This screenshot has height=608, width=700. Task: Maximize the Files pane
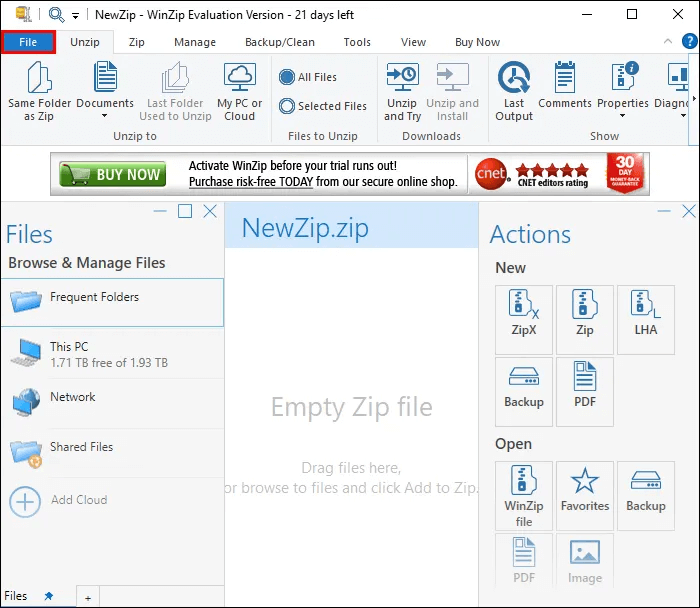(x=185, y=211)
